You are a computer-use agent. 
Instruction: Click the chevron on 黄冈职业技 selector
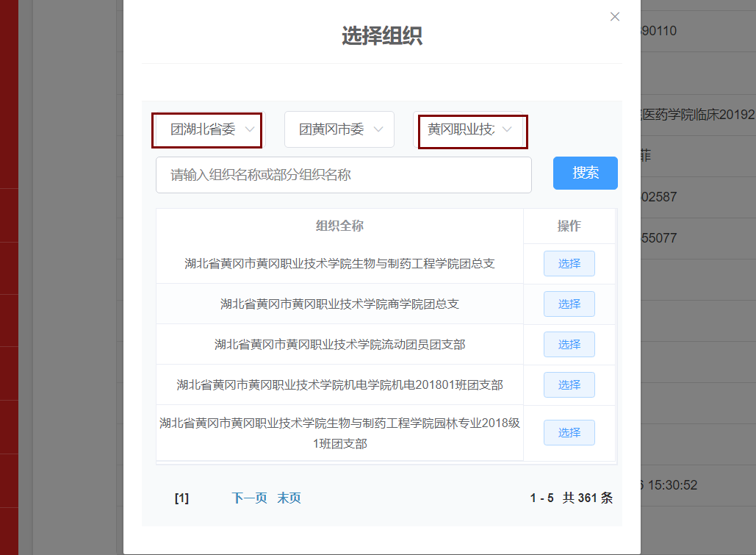click(x=507, y=129)
